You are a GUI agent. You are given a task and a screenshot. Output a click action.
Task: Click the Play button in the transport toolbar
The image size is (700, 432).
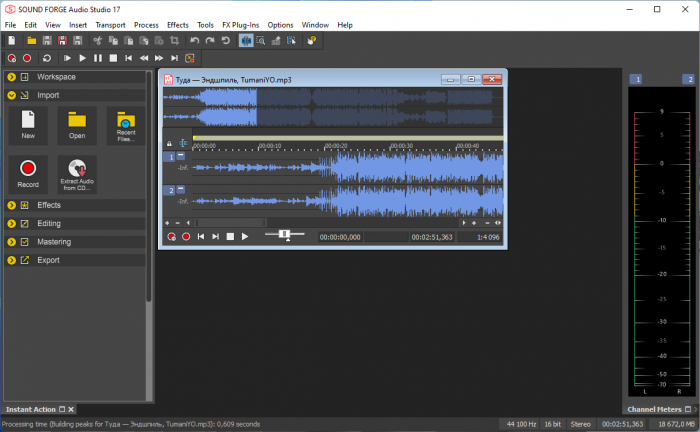tap(82, 58)
